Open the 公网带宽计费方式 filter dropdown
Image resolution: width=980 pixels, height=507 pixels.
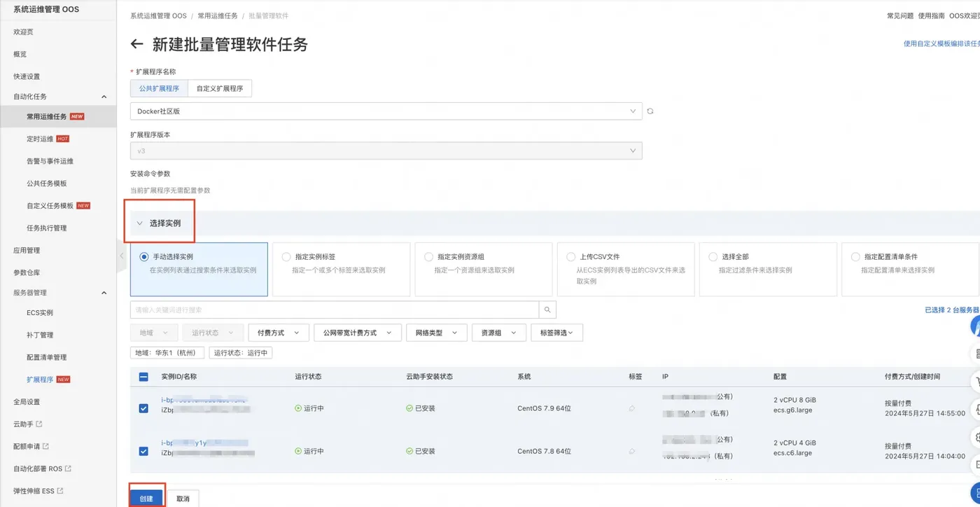[358, 333]
